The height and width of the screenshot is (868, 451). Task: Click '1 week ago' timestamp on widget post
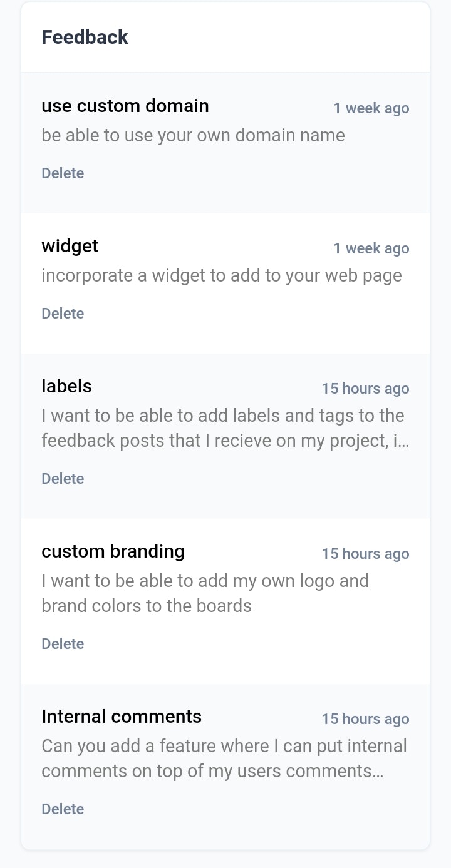371,248
